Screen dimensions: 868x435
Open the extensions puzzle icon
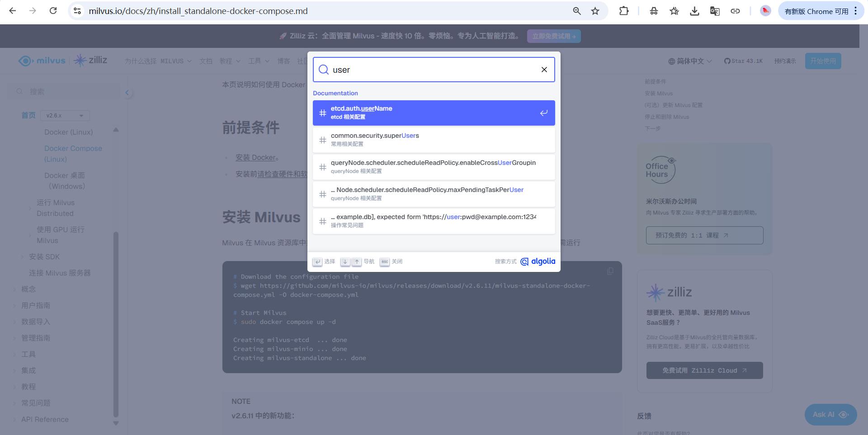(x=624, y=11)
